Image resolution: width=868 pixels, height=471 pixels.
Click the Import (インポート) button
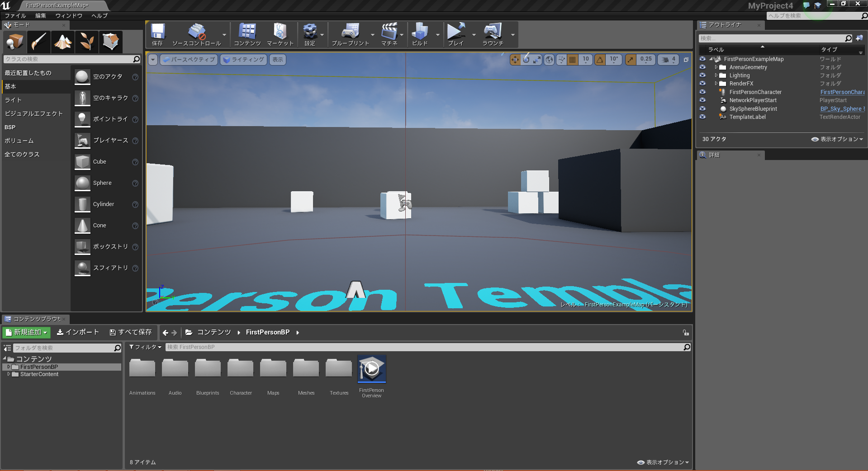click(x=78, y=332)
